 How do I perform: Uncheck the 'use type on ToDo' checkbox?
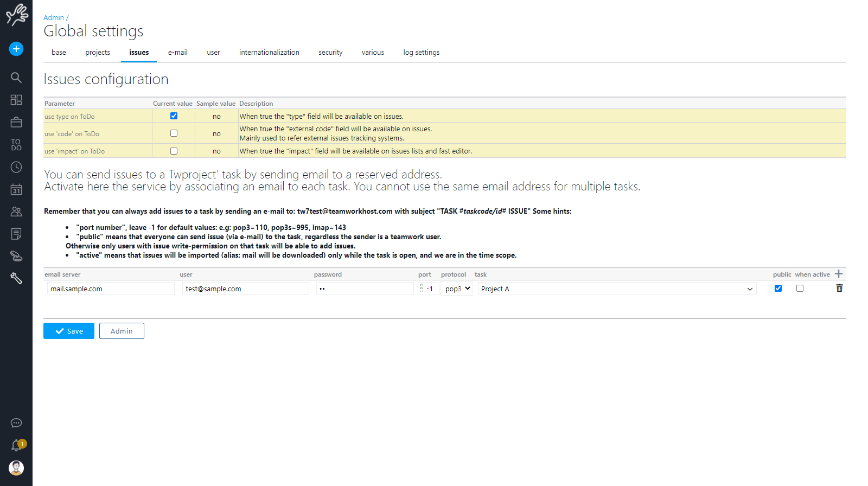(174, 116)
